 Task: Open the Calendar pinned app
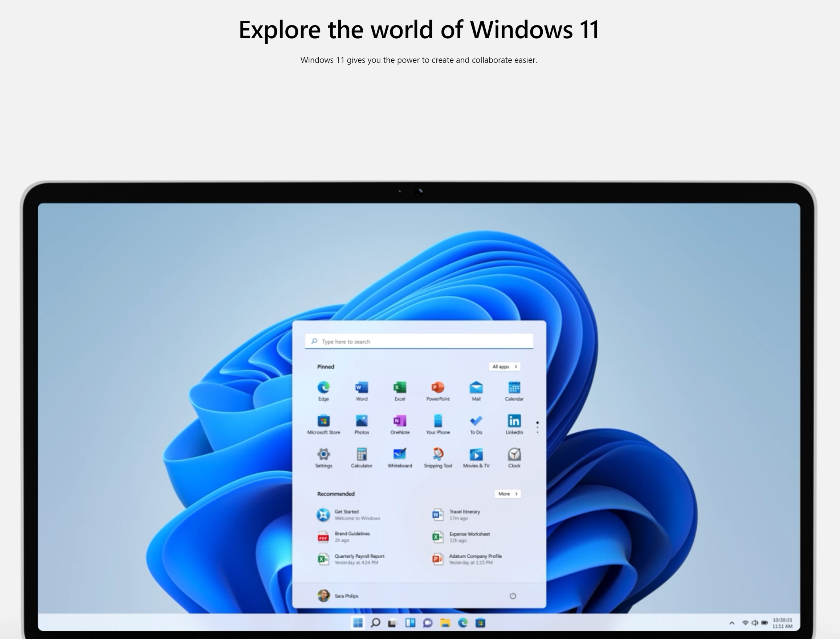[514, 391]
